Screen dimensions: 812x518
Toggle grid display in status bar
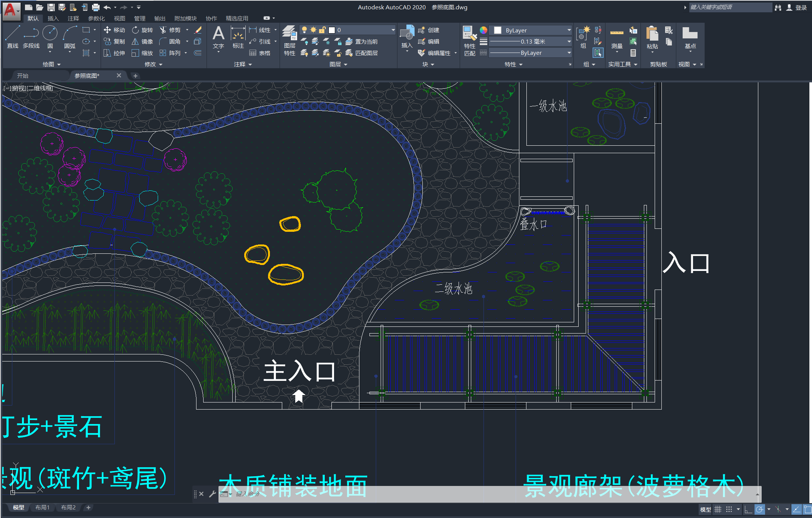(x=718, y=509)
